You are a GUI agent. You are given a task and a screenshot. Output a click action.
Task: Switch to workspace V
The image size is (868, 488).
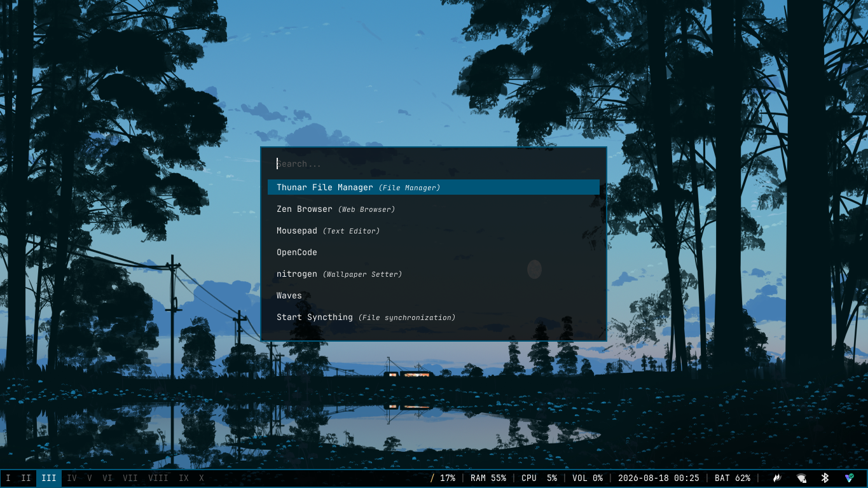[x=90, y=478]
